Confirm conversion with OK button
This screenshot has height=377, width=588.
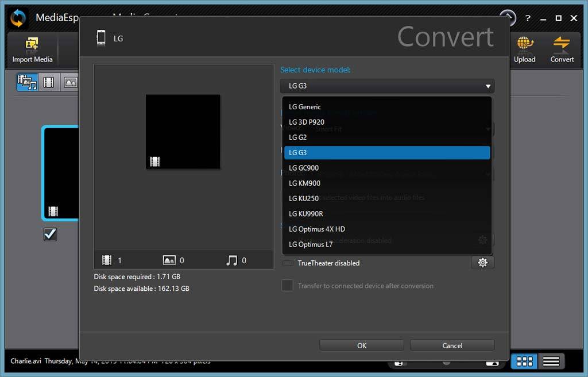[362, 345]
